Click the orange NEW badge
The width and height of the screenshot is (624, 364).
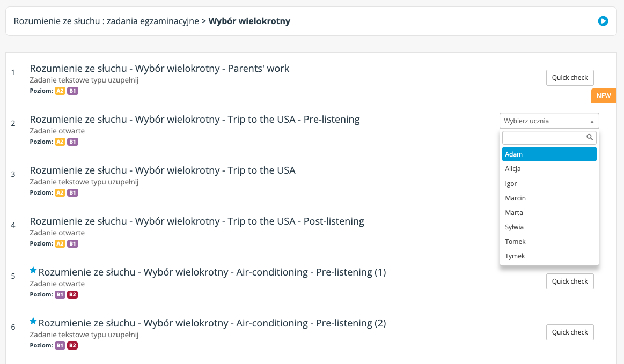604,96
